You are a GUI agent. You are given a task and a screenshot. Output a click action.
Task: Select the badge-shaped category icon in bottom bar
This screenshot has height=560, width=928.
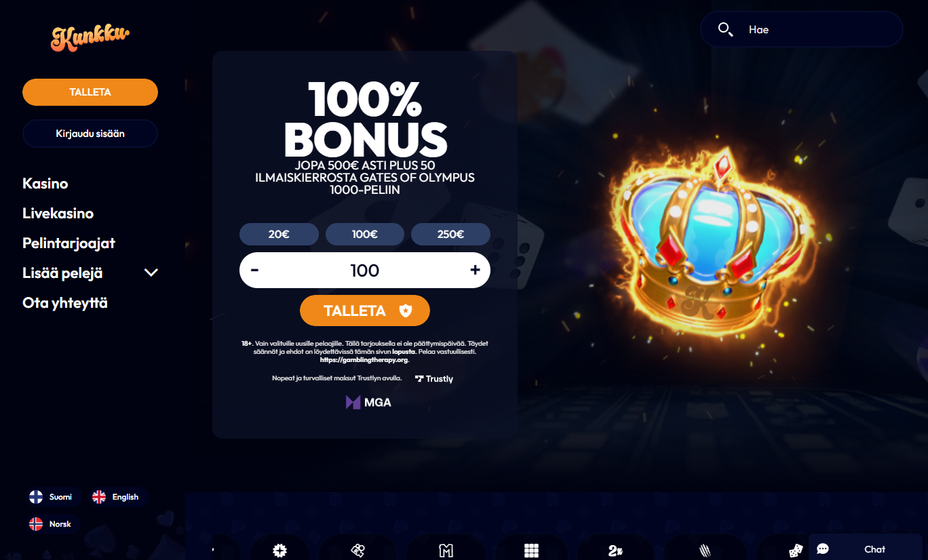point(279,551)
